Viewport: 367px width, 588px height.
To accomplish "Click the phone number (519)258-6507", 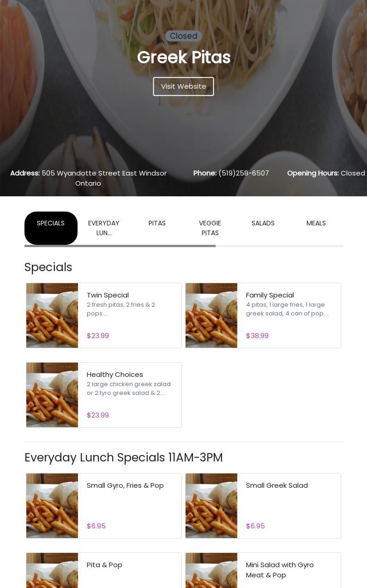I will tap(244, 173).
